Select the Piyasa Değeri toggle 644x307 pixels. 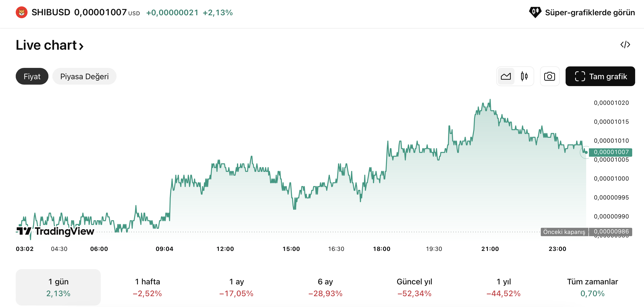pos(84,76)
